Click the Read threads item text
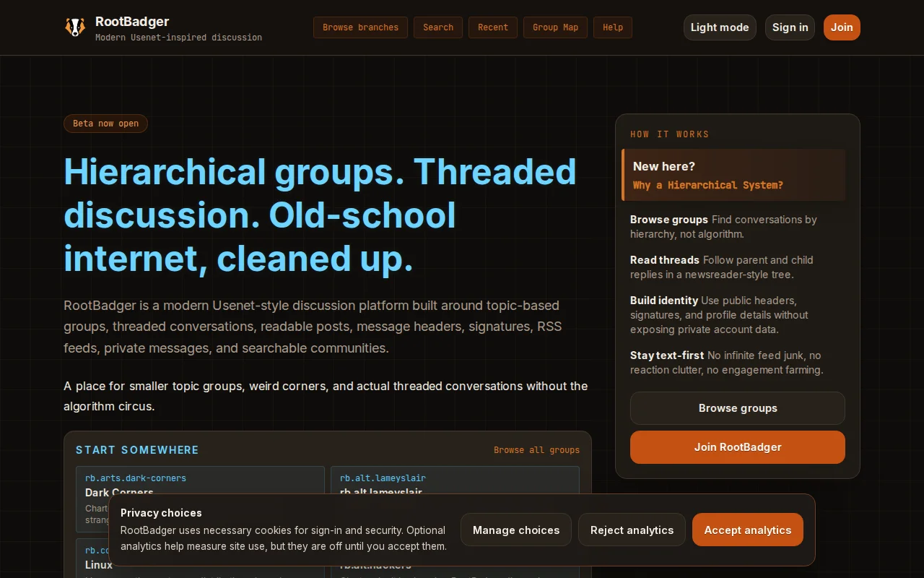This screenshot has width=924, height=578. (x=722, y=267)
